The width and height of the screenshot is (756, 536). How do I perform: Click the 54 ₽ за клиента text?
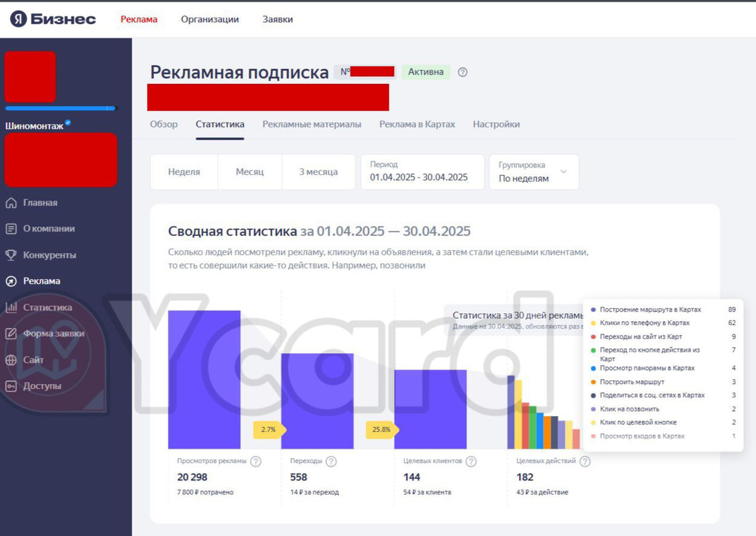(427, 492)
